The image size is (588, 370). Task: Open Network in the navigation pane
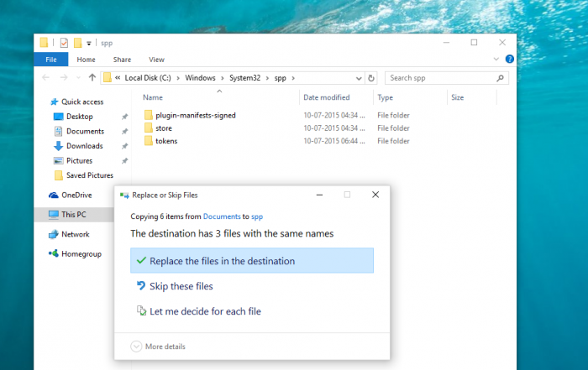click(69, 234)
